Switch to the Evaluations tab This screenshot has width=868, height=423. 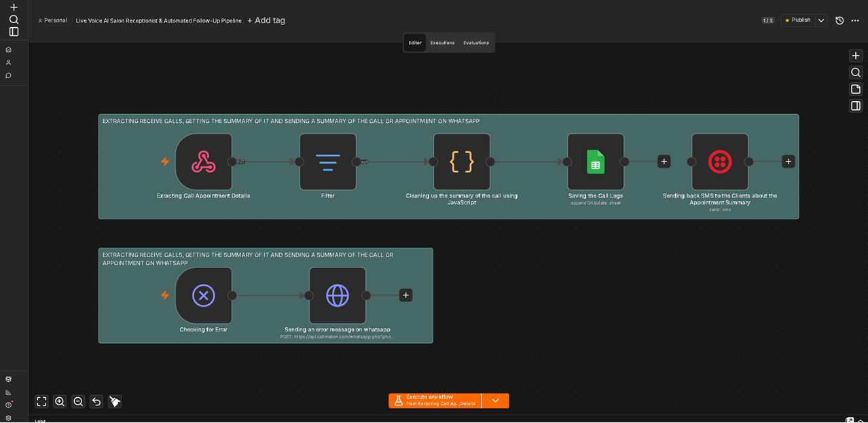click(476, 43)
